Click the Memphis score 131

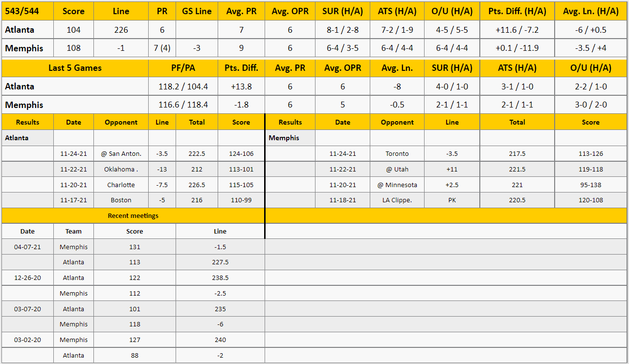135,247
